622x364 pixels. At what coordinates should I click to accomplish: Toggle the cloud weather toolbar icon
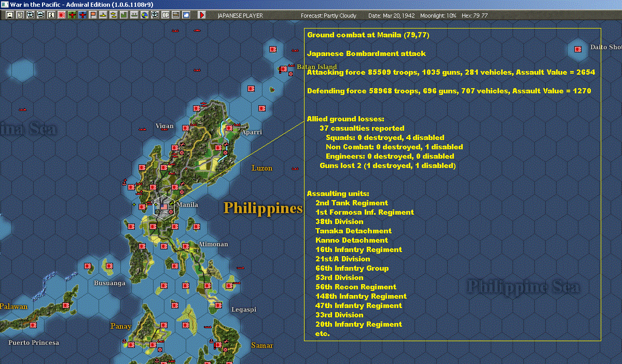[186, 15]
